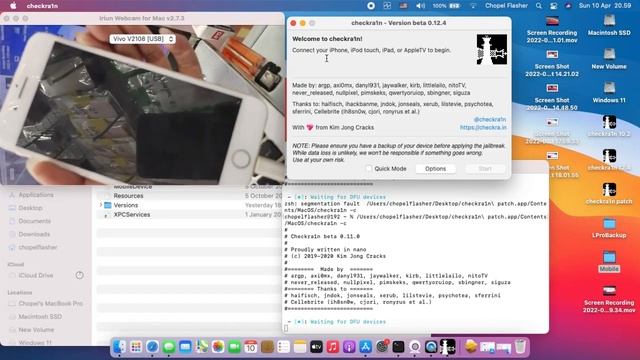The width and height of the screenshot is (640, 360).
Task: Open the Vivo V2108 [USB] device dropdown
Action: coord(142,39)
